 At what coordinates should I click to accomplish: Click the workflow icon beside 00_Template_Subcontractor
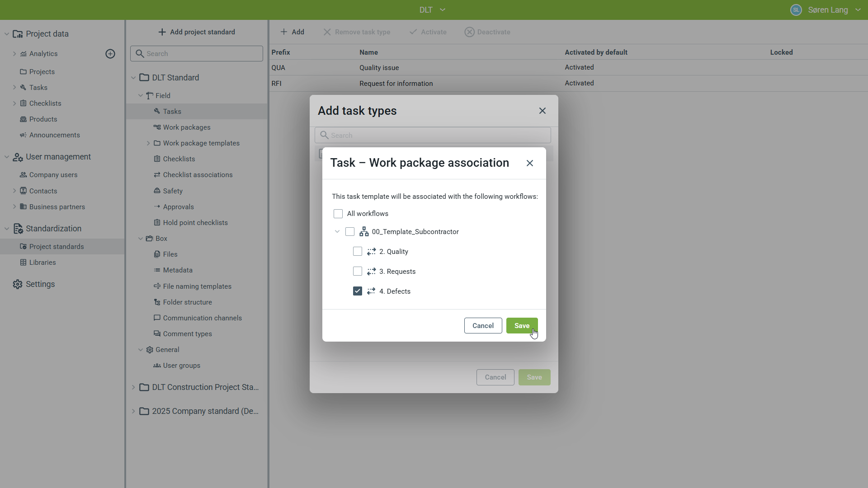(x=364, y=232)
